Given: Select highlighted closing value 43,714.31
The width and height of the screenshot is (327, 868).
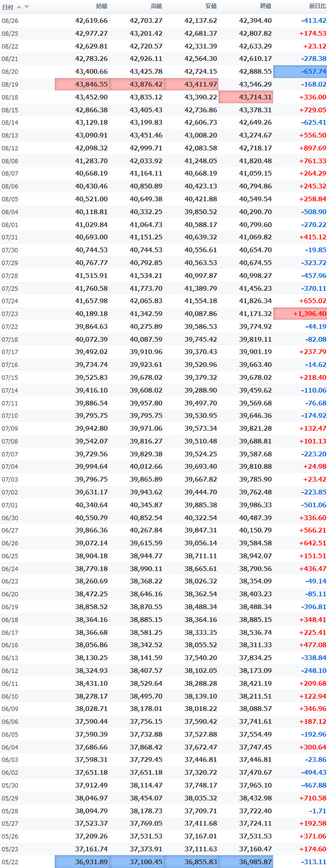Looking at the screenshot, I should [246, 97].
